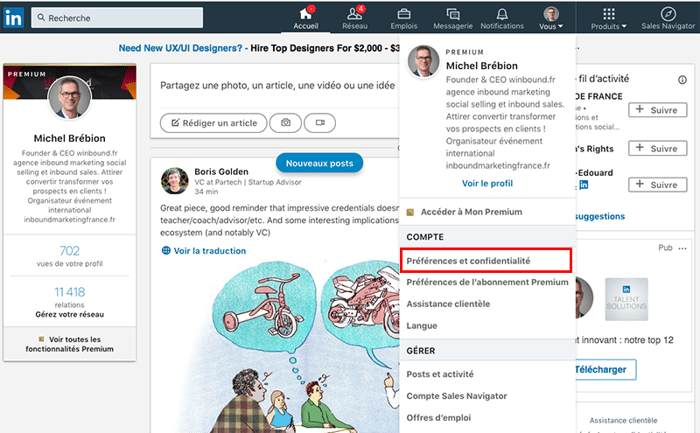The height and width of the screenshot is (433, 700).
Task: Click the info icon beside fil d'activité
Action: click(682, 80)
